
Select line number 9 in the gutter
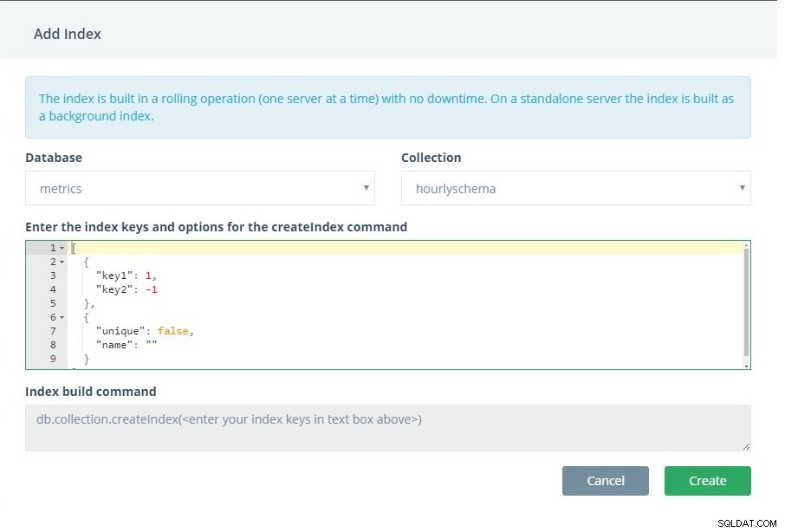click(x=53, y=359)
